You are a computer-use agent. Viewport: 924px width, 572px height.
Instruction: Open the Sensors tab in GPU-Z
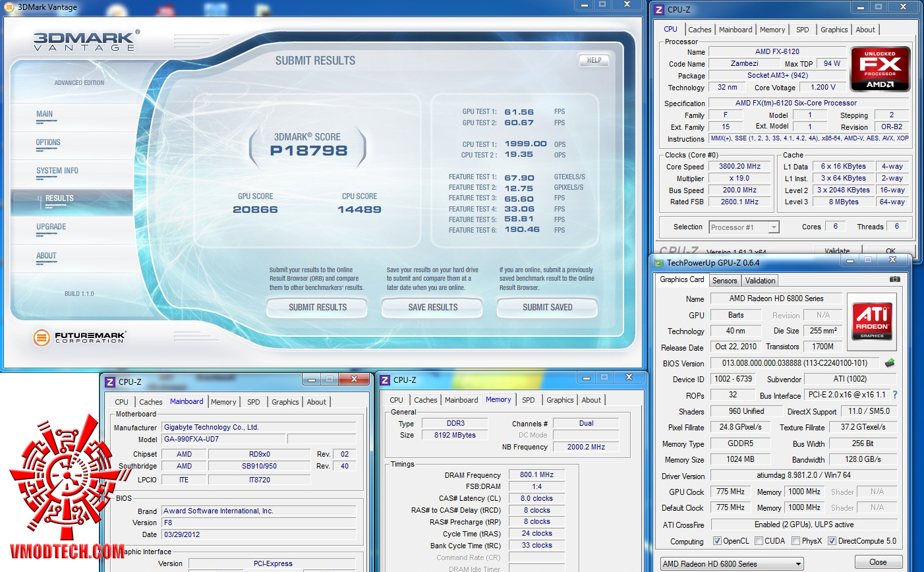[x=724, y=280]
